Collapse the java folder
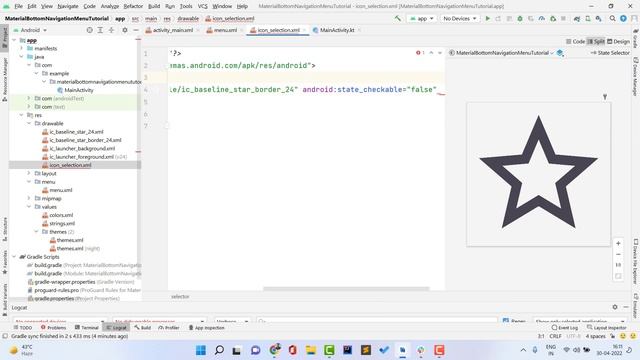The width and height of the screenshot is (640, 360). [22, 57]
